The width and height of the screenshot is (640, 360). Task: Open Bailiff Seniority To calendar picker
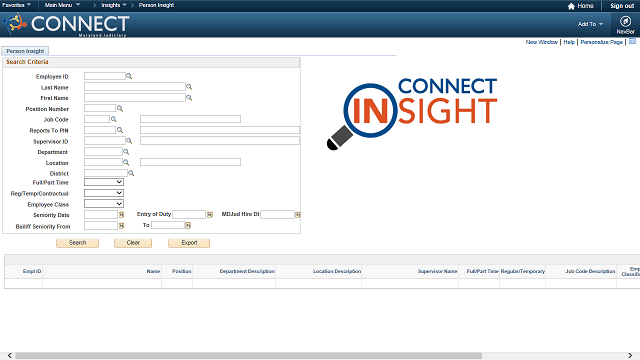coord(188,225)
